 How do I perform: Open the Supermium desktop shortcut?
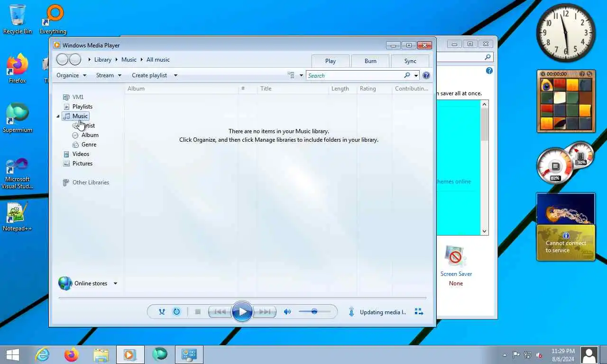point(18,118)
